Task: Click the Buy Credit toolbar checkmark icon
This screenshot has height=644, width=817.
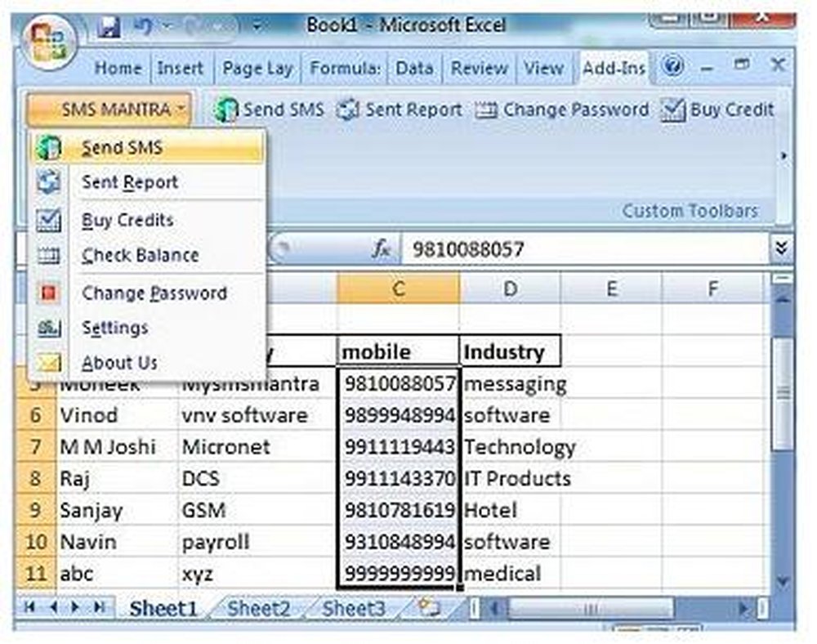Action: click(672, 110)
